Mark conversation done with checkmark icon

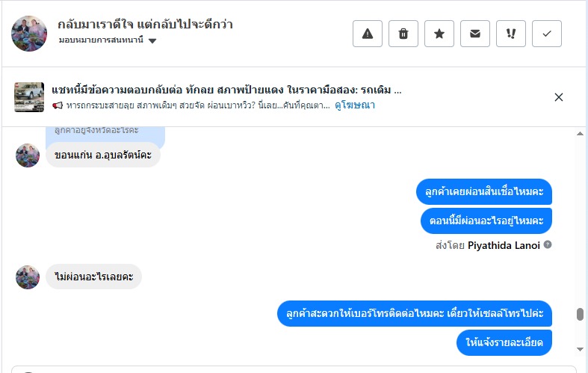(547, 34)
